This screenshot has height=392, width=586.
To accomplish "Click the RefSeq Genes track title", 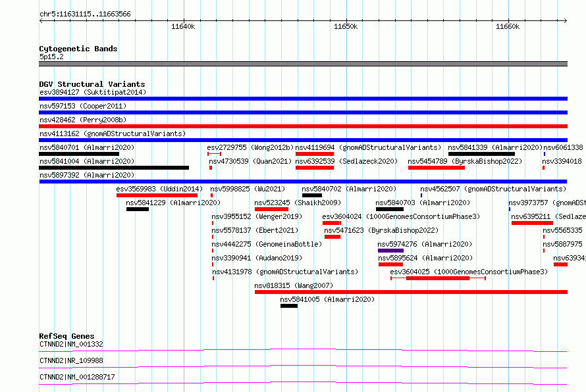I will [67, 336].
